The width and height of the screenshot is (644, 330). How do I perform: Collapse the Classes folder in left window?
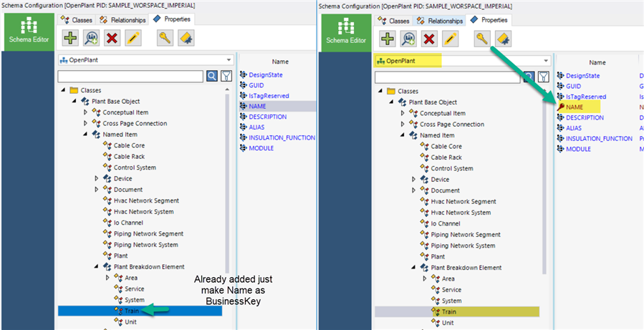(x=63, y=90)
